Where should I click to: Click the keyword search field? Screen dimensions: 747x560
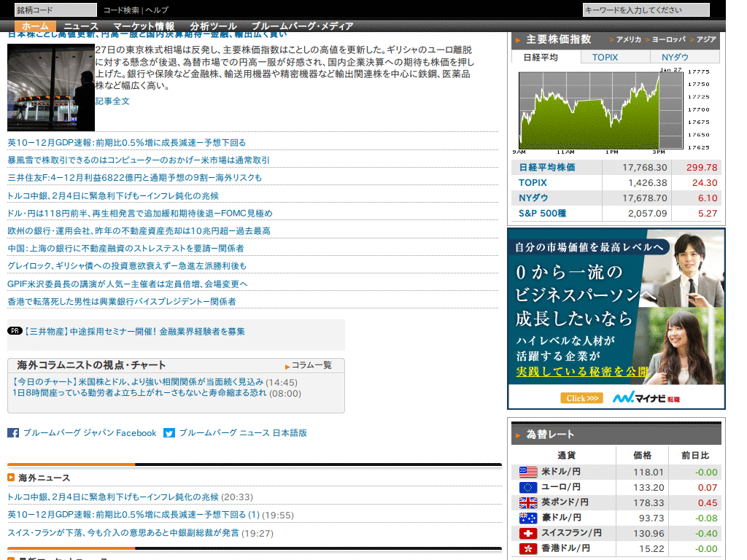point(646,9)
